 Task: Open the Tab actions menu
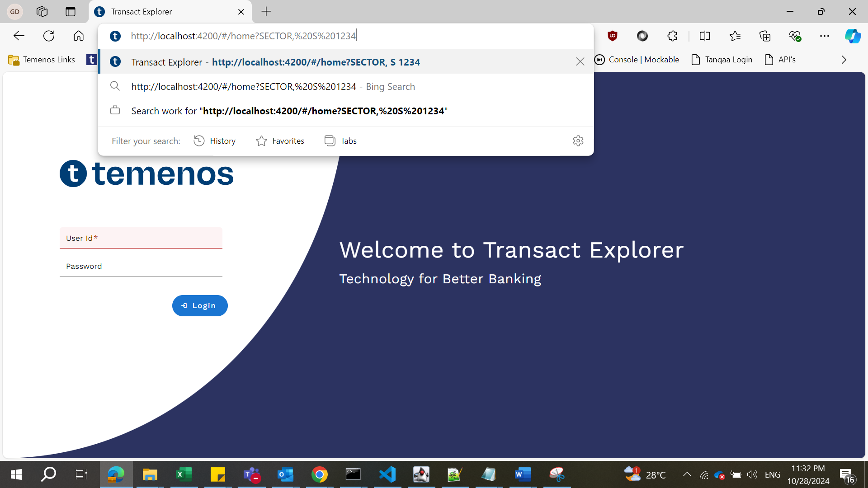[71, 12]
